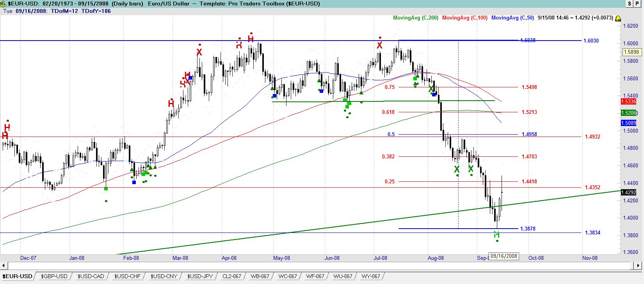
Task: Click the 1.6038 Fibonacci top label
Action: pyautogui.click(x=528, y=40)
